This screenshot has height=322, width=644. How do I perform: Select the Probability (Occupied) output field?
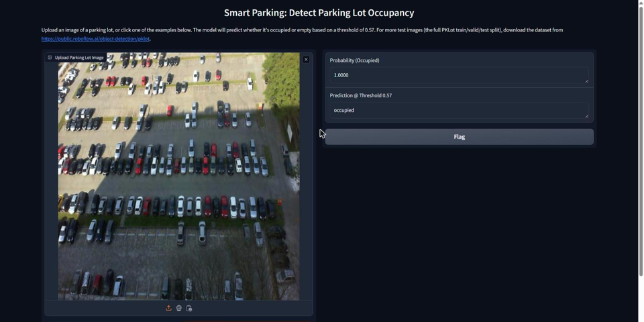click(459, 75)
